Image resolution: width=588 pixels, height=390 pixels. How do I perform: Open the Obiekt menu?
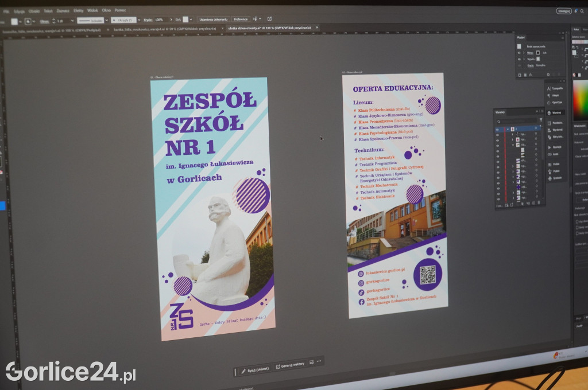click(x=34, y=11)
